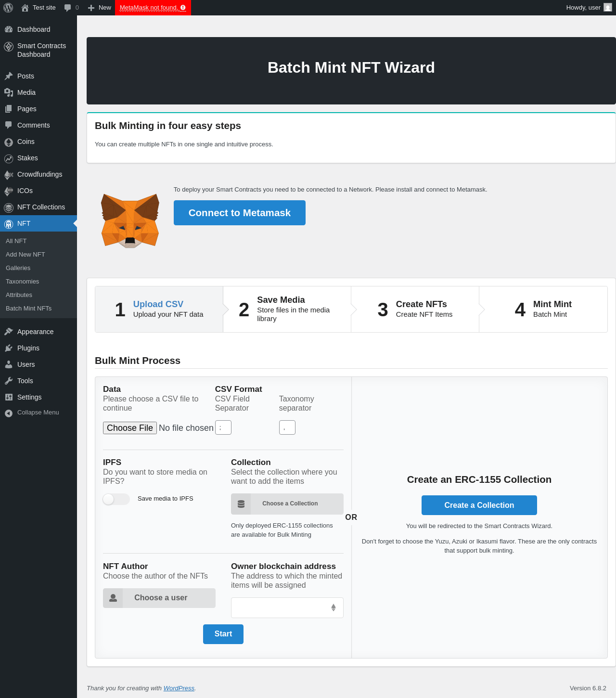Click the Settings sliders icon
The image size is (616, 698).
pyautogui.click(x=9, y=397)
